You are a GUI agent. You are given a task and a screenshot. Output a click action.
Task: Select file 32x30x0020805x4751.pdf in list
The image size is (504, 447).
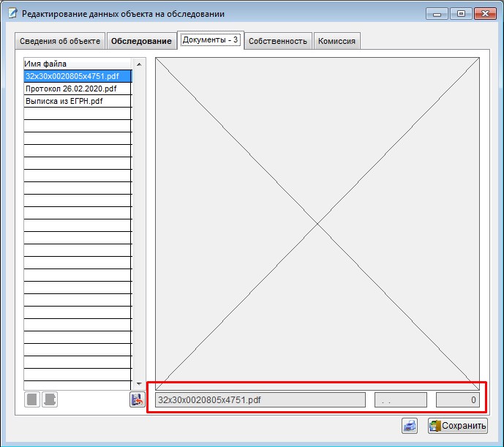point(78,76)
